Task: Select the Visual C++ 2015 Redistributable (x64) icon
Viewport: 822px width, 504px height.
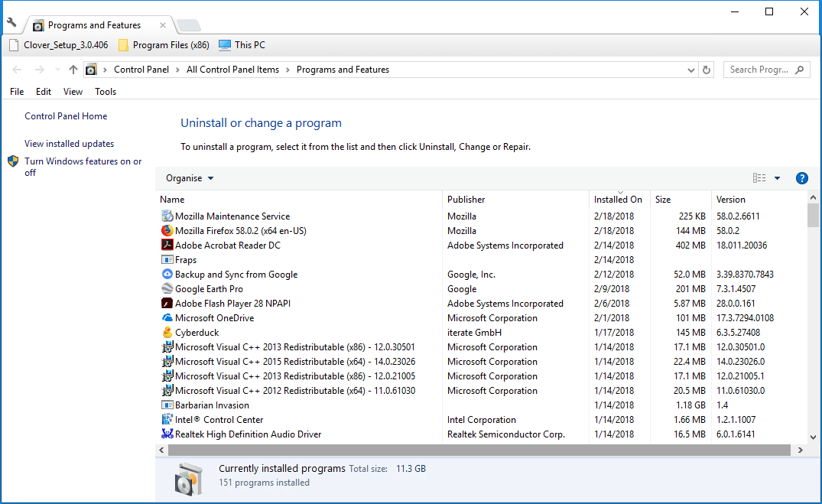Action: click(167, 361)
